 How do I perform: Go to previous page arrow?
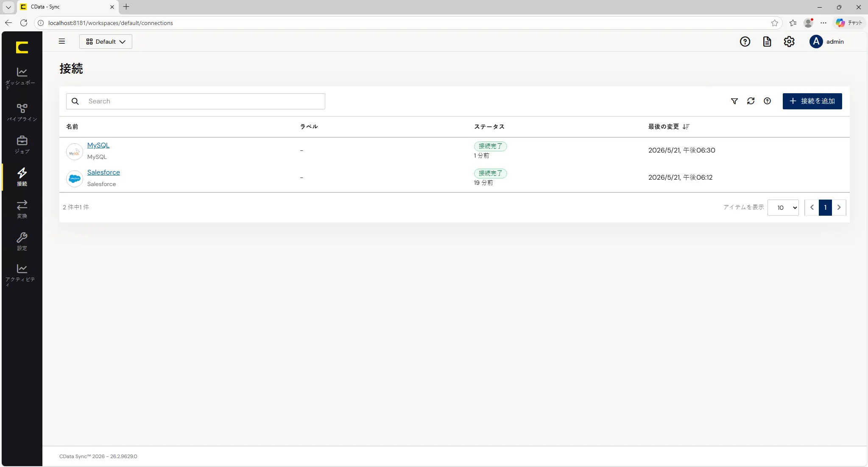pos(812,208)
